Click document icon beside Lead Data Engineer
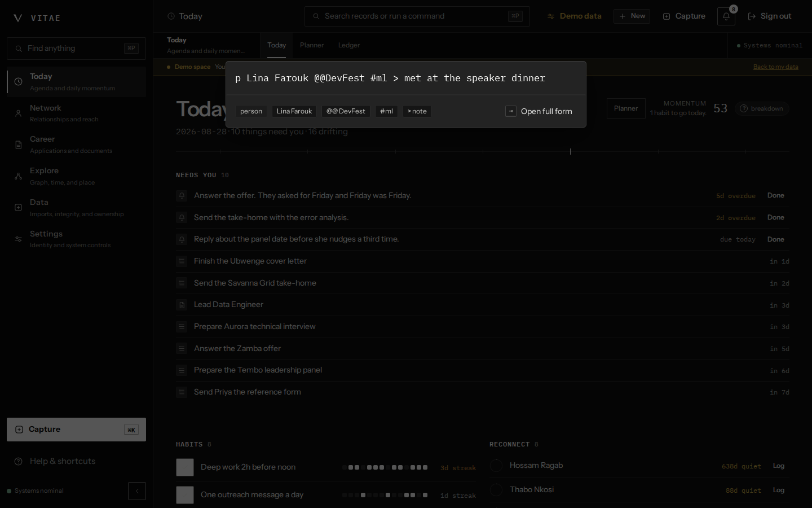Viewport: 812px width, 508px height. click(x=182, y=305)
